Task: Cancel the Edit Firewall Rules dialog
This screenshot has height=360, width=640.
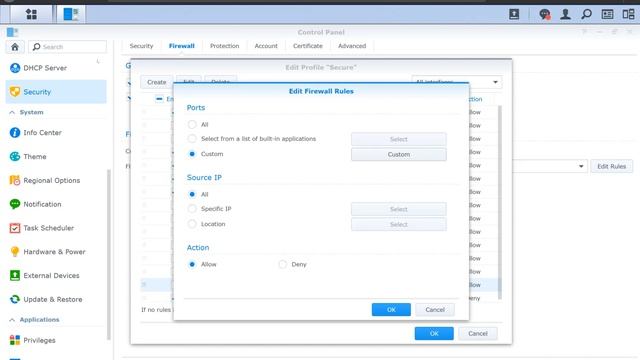Action: click(x=435, y=309)
